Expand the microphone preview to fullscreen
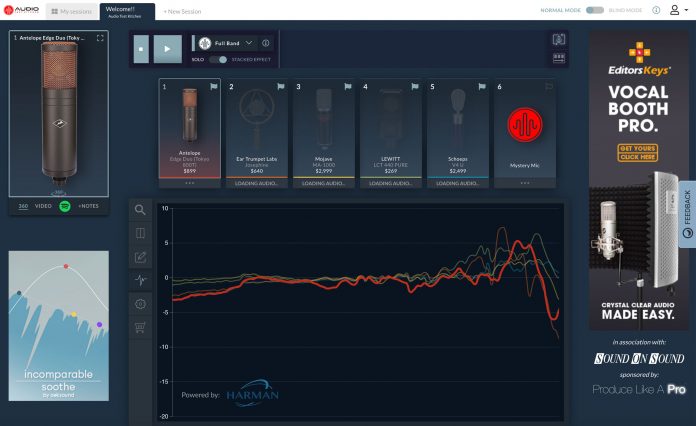Viewport: 696px width, 426px height. [100, 38]
